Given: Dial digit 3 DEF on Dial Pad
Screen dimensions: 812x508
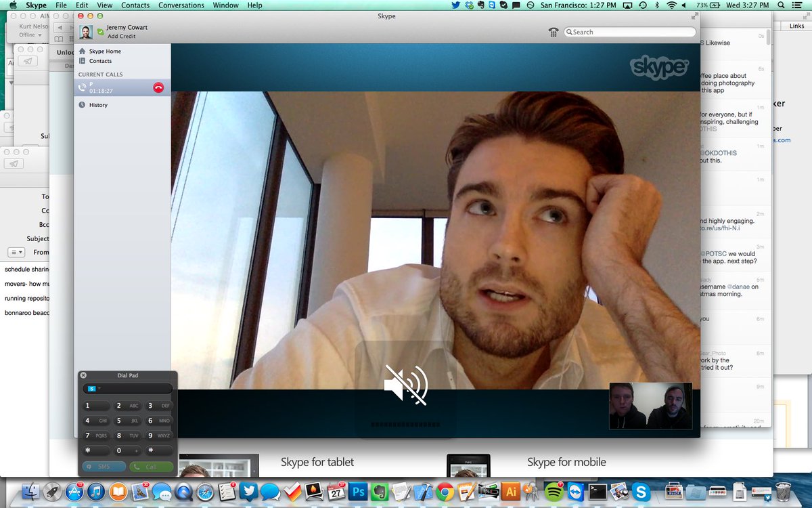Looking at the screenshot, I should click(x=159, y=406).
